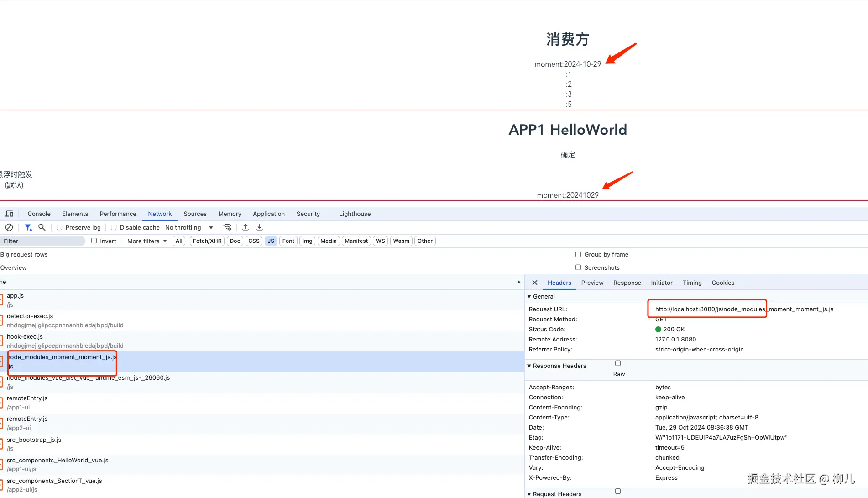868x498 pixels.
Task: Select remoteEntry.js under /app1-ui
Action: [x=262, y=403]
